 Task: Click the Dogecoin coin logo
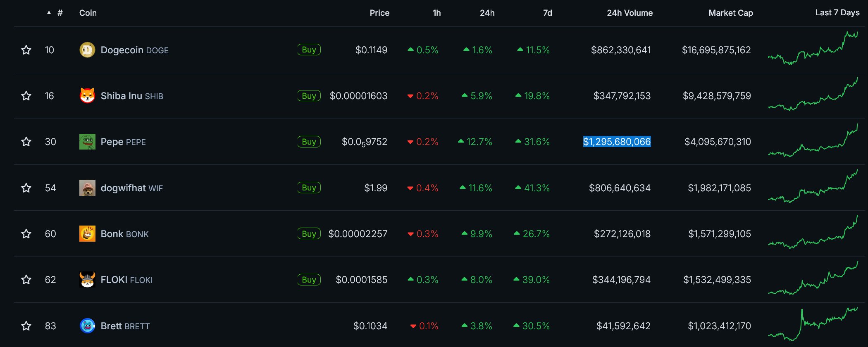87,50
